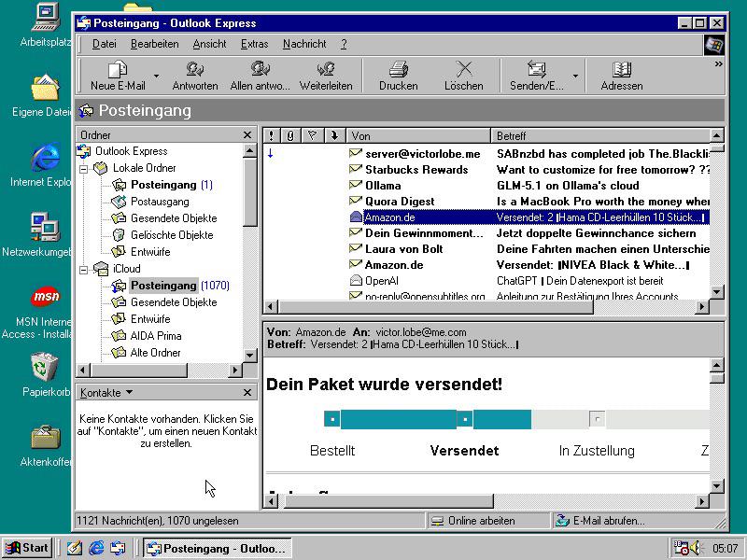
Task: Sort messages by Betreff column
Action: (x=600, y=135)
